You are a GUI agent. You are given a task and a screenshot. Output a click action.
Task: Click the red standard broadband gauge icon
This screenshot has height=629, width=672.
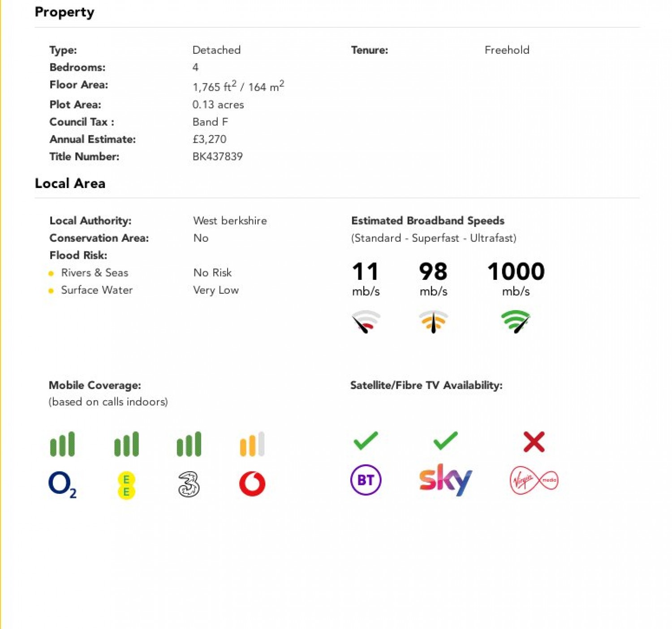click(366, 321)
